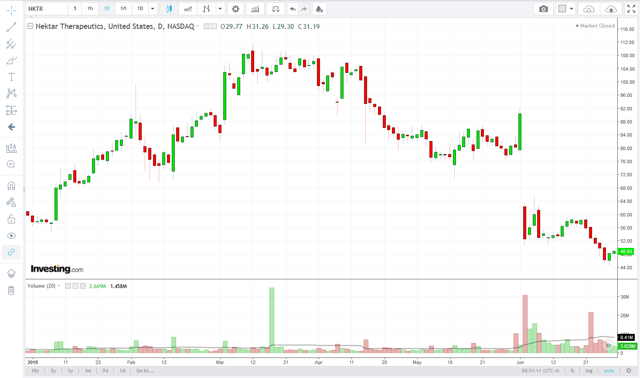Redo the chart action
Screen dimensions: 640x378
[x=304, y=9]
